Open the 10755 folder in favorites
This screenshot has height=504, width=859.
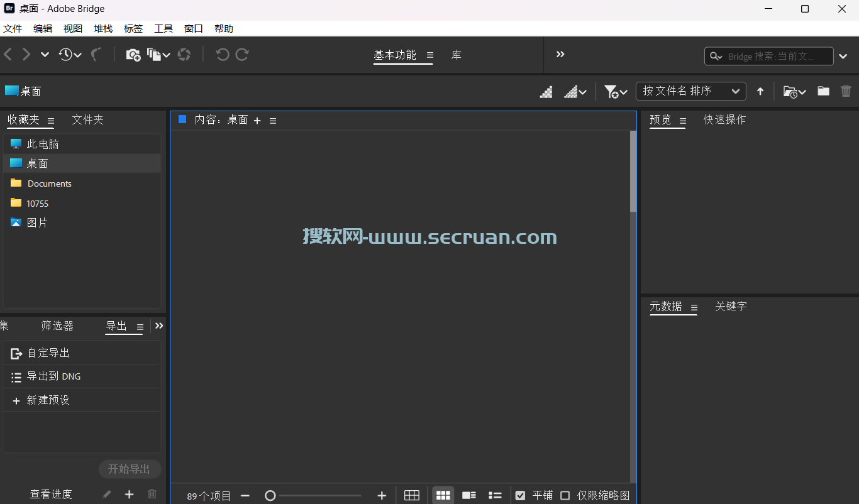point(82,203)
